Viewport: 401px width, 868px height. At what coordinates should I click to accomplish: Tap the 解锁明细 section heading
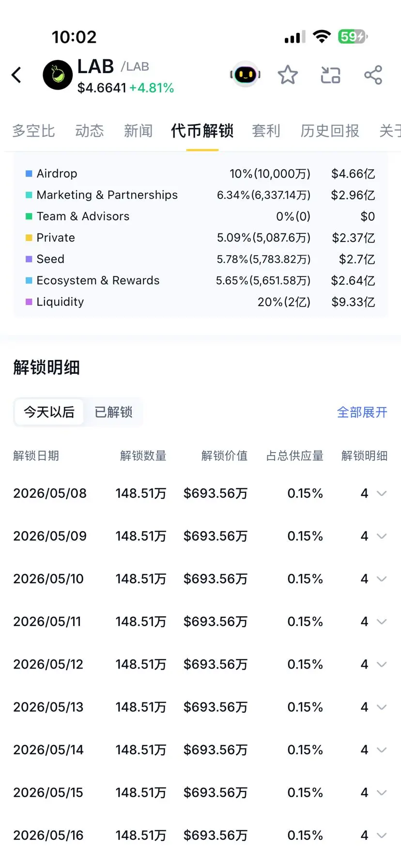coord(46,367)
